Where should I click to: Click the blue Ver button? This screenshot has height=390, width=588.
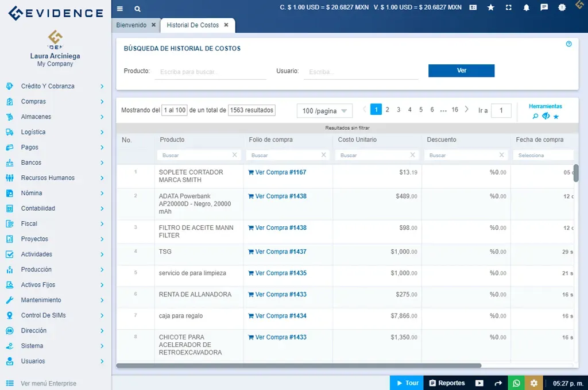461,70
